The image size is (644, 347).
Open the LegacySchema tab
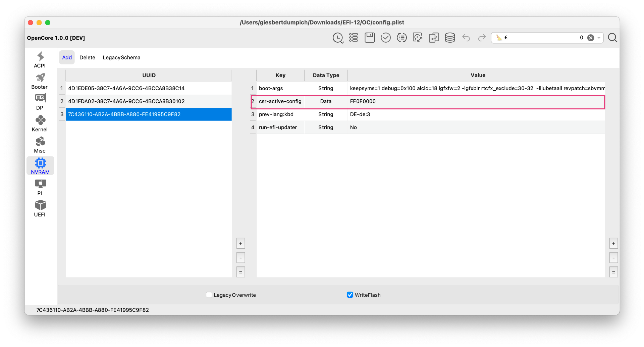pos(121,57)
